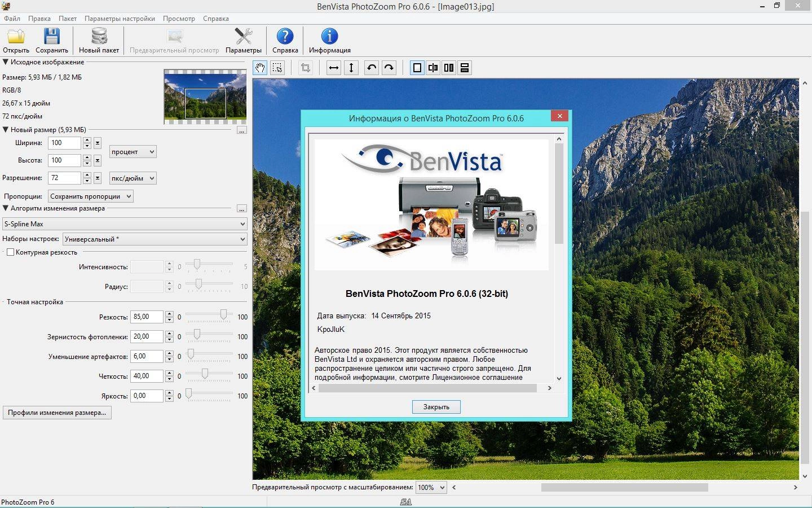Open the Файл menu

[12, 19]
